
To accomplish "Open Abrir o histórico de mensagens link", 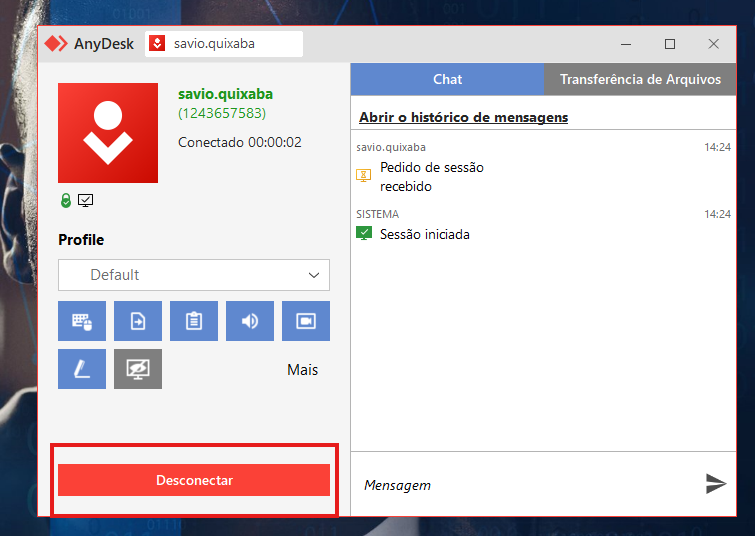I will coord(463,117).
